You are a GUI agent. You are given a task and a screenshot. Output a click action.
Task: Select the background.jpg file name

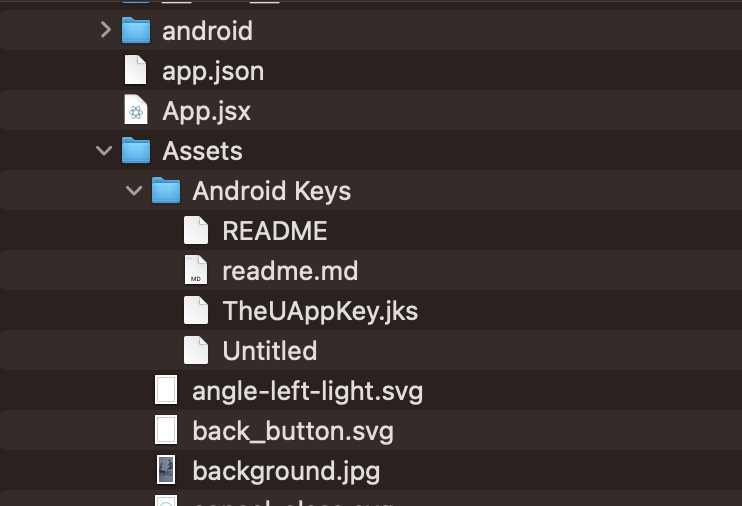click(x=286, y=470)
